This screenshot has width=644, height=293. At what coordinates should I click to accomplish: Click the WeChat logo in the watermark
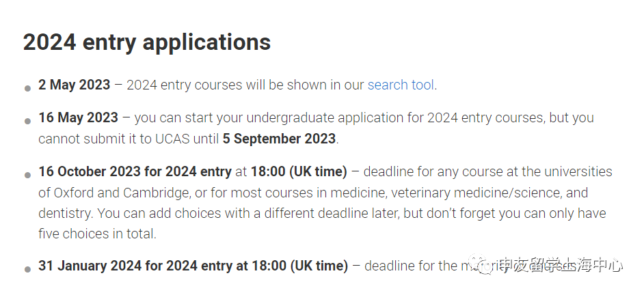(x=487, y=266)
